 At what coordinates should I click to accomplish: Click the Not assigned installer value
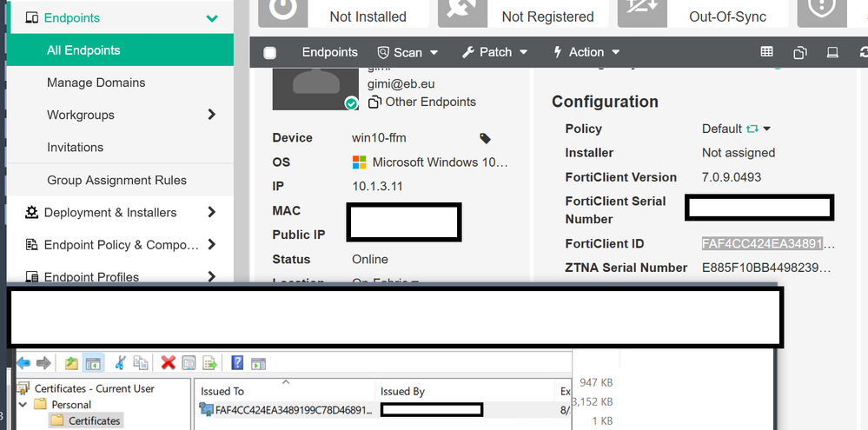tap(739, 153)
